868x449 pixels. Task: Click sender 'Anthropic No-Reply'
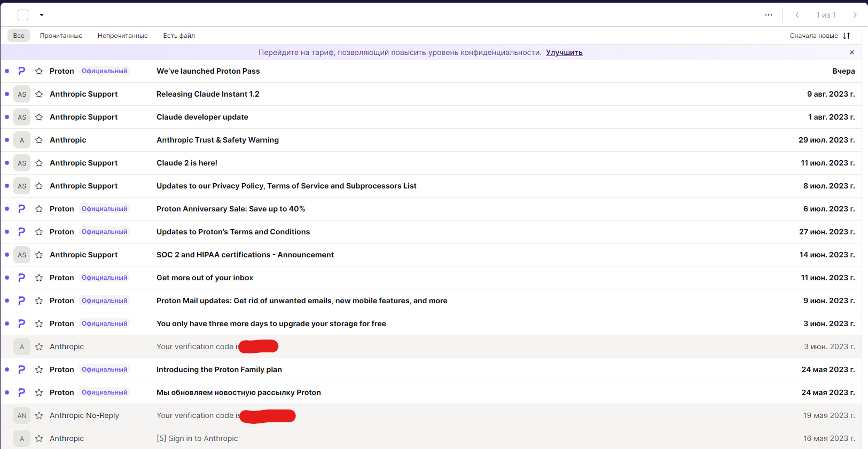(x=84, y=415)
